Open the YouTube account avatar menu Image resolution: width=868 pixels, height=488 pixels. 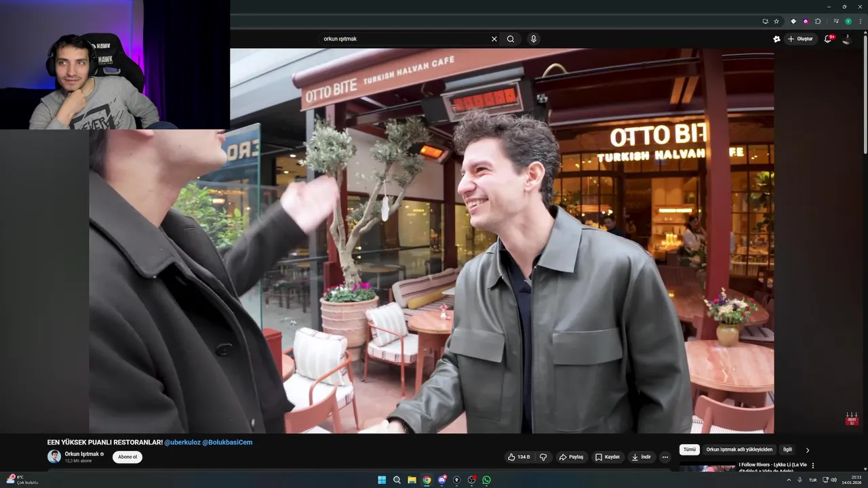(846, 39)
